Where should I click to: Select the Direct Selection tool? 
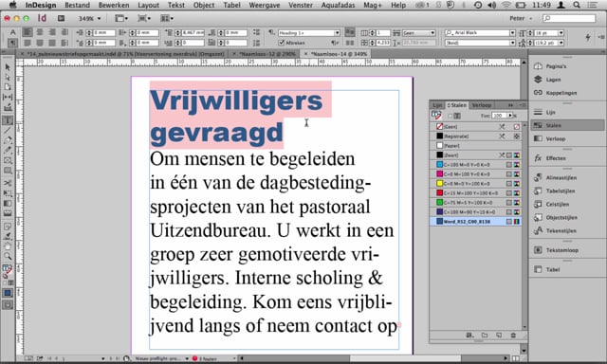(8, 78)
